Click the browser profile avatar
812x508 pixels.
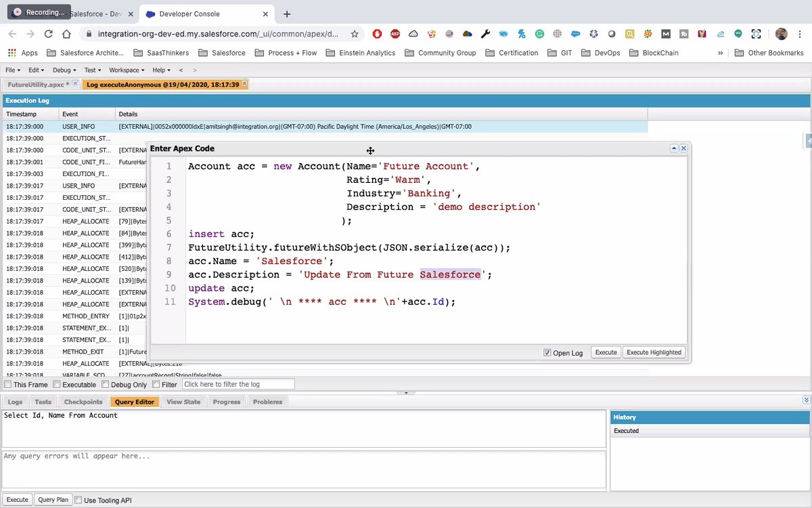tap(782, 34)
